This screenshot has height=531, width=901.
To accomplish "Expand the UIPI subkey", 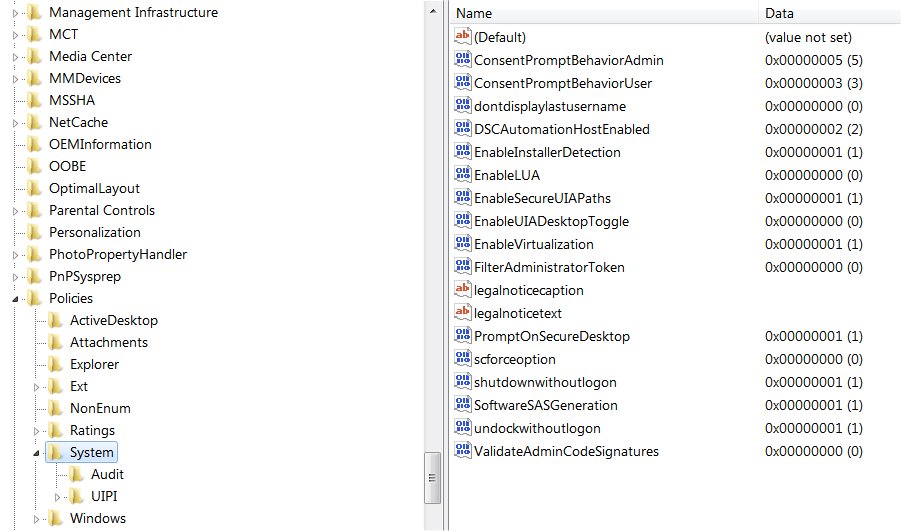I will [58, 496].
